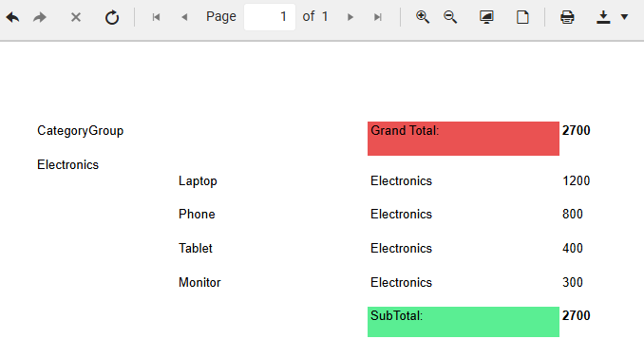Click the Phone row name
The width and height of the screenshot is (644, 358).
click(197, 214)
